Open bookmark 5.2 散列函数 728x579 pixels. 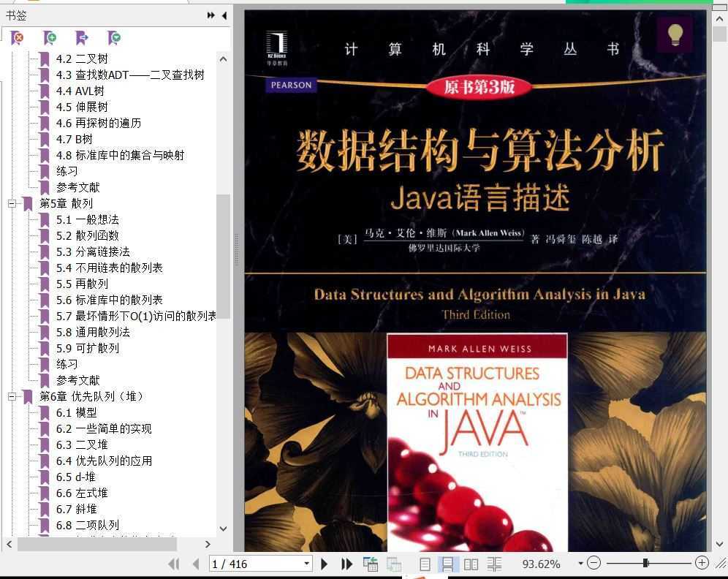coord(87,235)
